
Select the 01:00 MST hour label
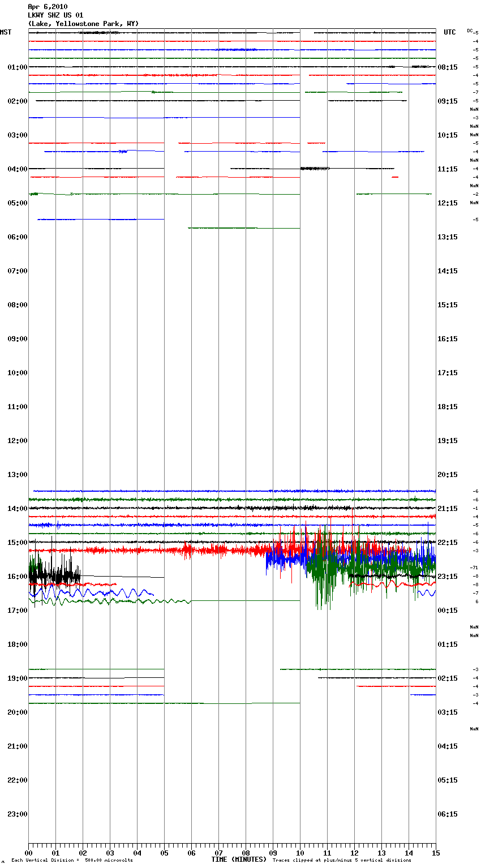[18, 67]
